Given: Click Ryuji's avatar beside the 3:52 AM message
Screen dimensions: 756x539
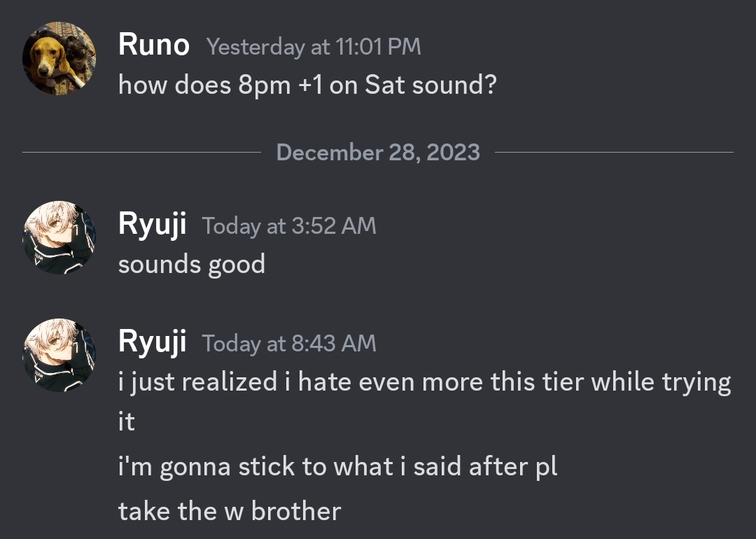Looking at the screenshot, I should pyautogui.click(x=59, y=237).
